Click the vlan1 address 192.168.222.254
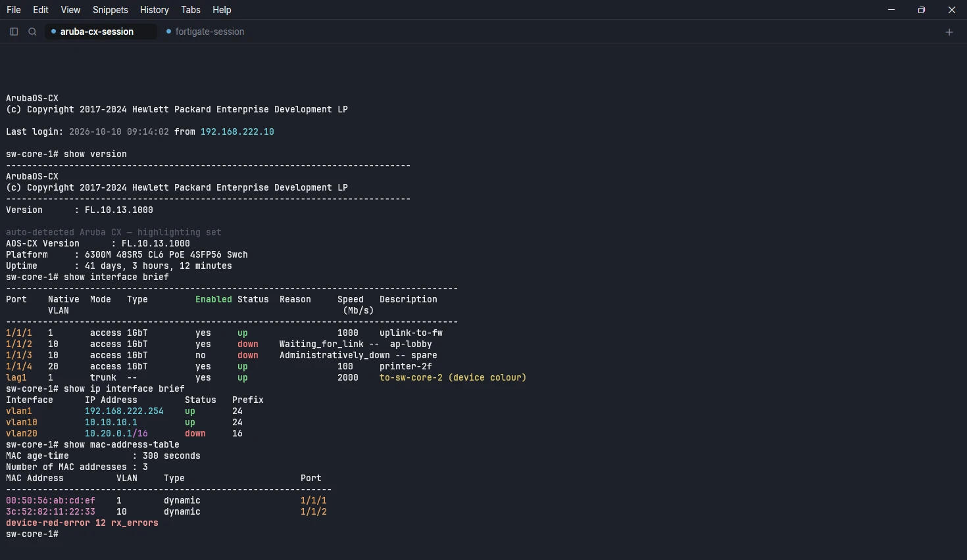The image size is (967, 560). tap(124, 411)
